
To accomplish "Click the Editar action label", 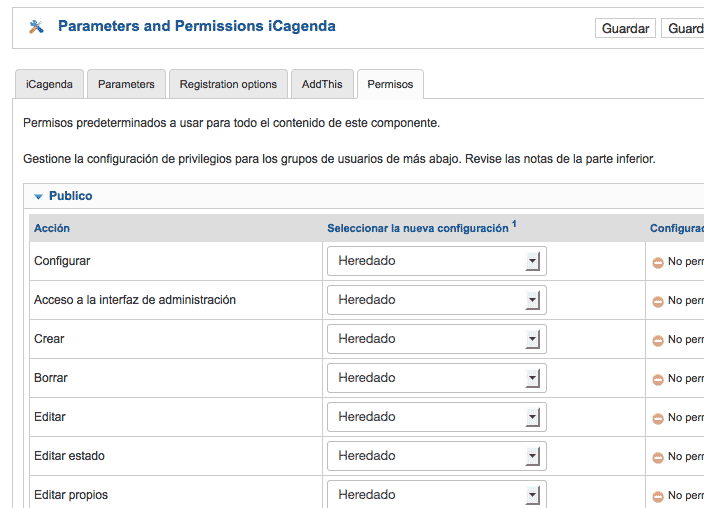I will (50, 417).
